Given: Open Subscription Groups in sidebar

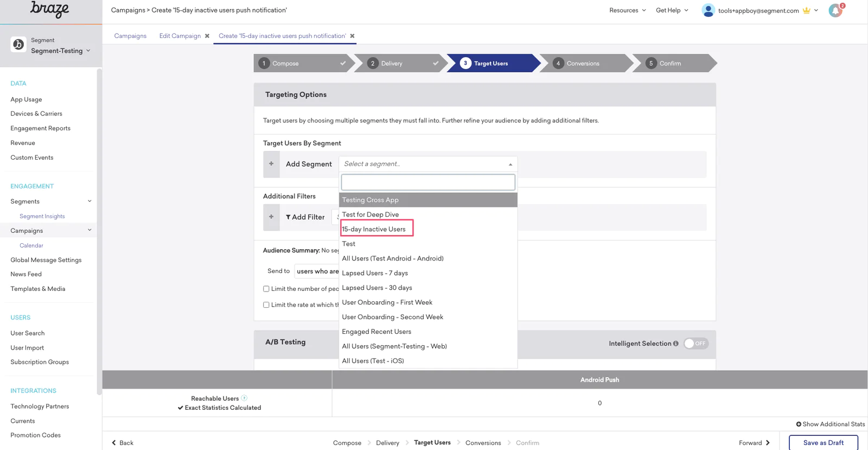Looking at the screenshot, I should [x=40, y=362].
